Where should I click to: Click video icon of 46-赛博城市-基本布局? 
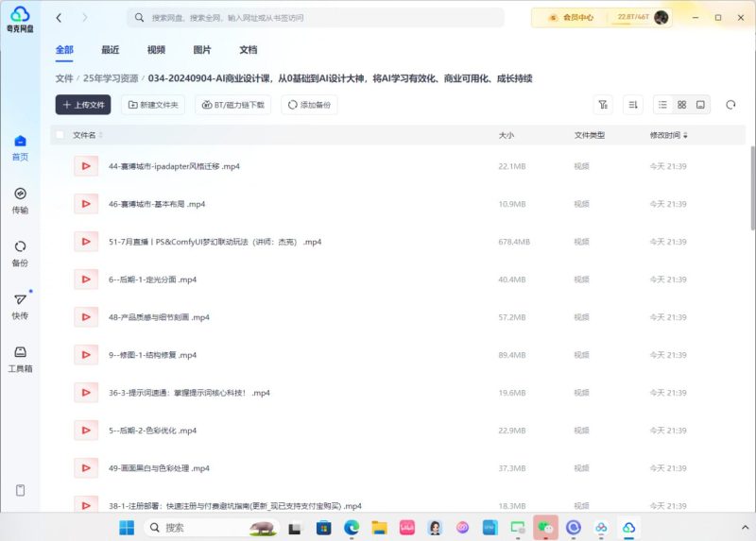click(x=86, y=204)
